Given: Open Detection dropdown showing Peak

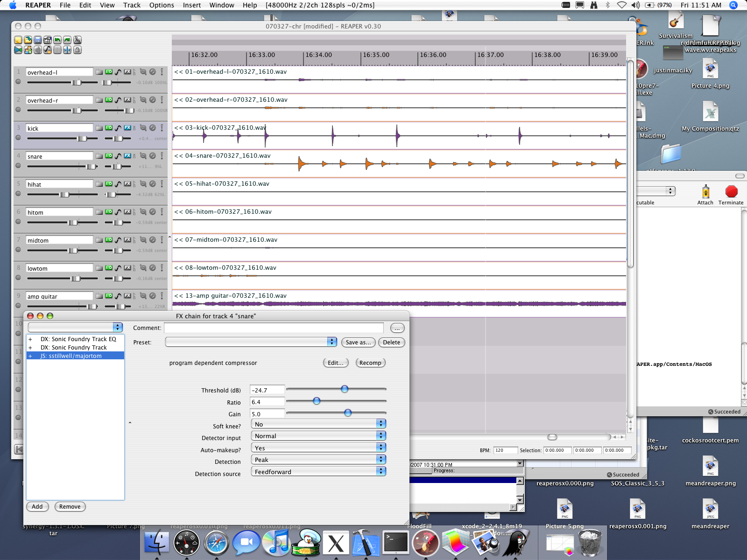Looking at the screenshot, I should click(x=318, y=459).
